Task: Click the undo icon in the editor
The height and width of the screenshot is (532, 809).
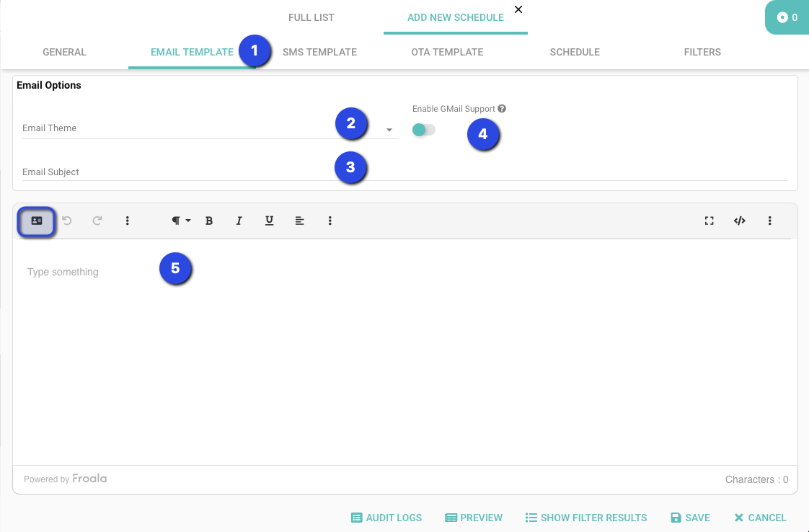Action: [67, 221]
